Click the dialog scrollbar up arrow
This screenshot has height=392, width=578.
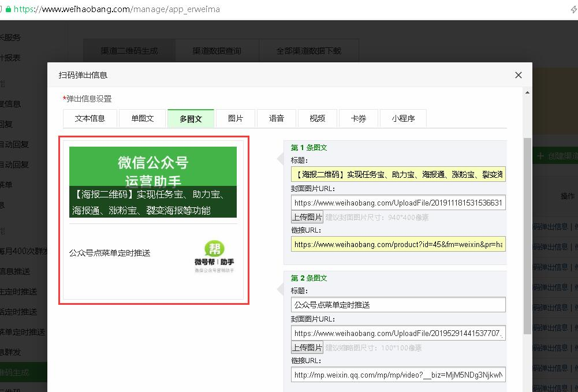527,92
